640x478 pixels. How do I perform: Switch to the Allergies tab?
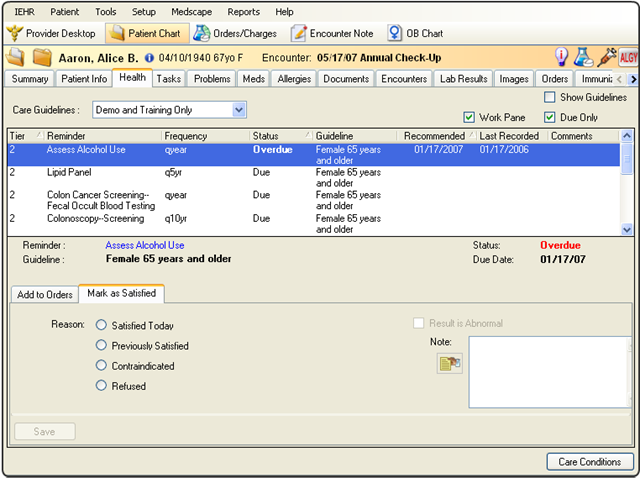[294, 79]
